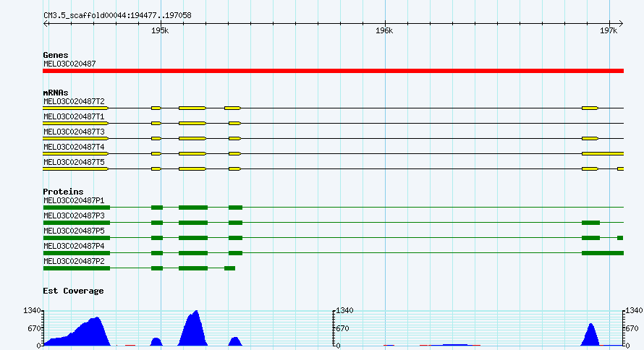Click the Genes track heading

coord(56,55)
